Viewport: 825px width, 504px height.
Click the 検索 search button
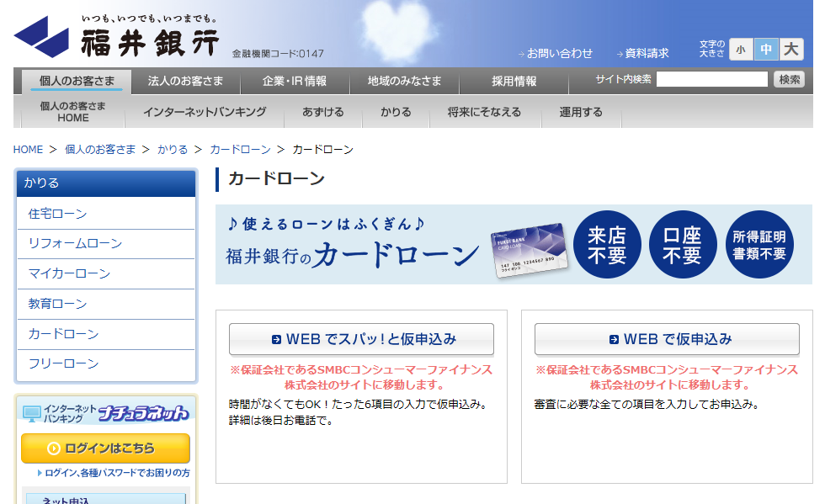[790, 79]
